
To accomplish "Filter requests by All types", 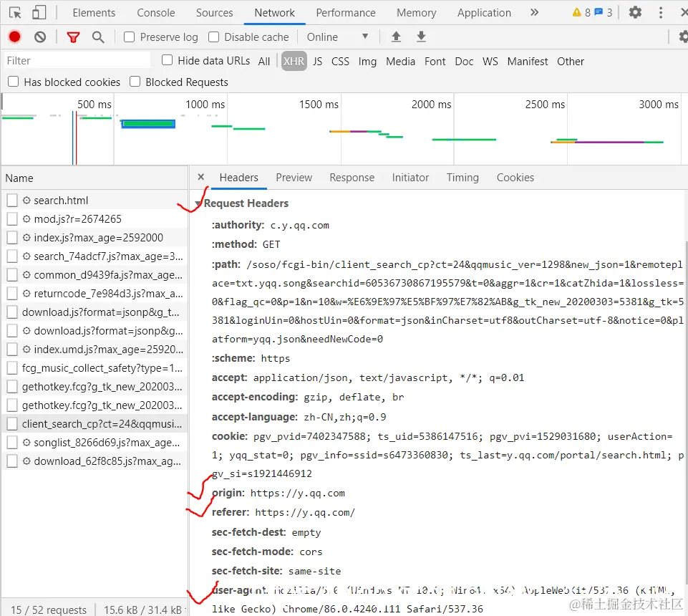I will click(263, 62).
